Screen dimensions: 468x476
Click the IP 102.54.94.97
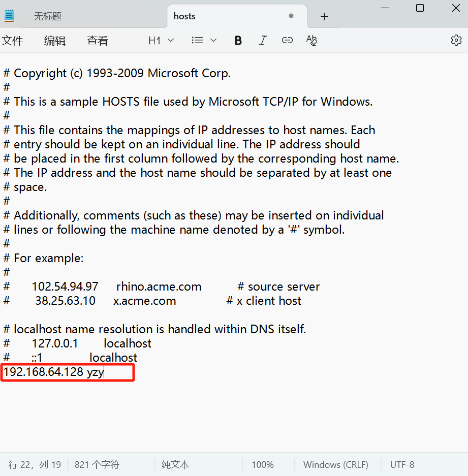[65, 287]
